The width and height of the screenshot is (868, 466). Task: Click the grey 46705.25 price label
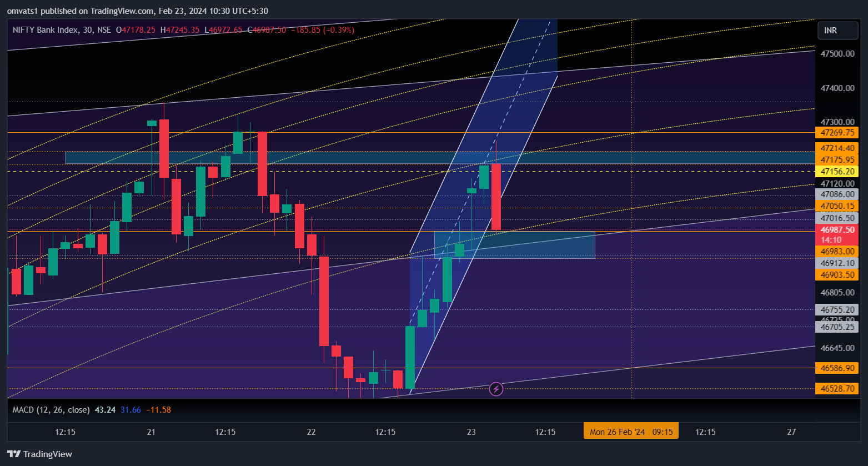(x=837, y=327)
